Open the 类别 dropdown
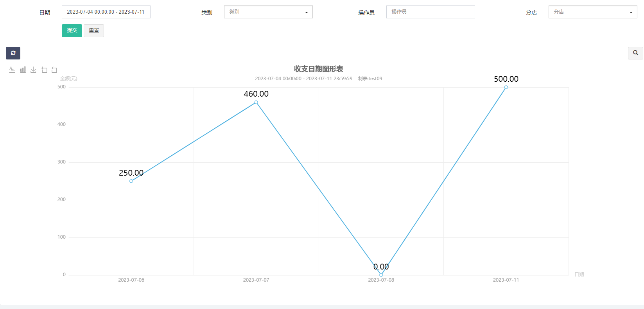The height and width of the screenshot is (309, 644). [268, 12]
